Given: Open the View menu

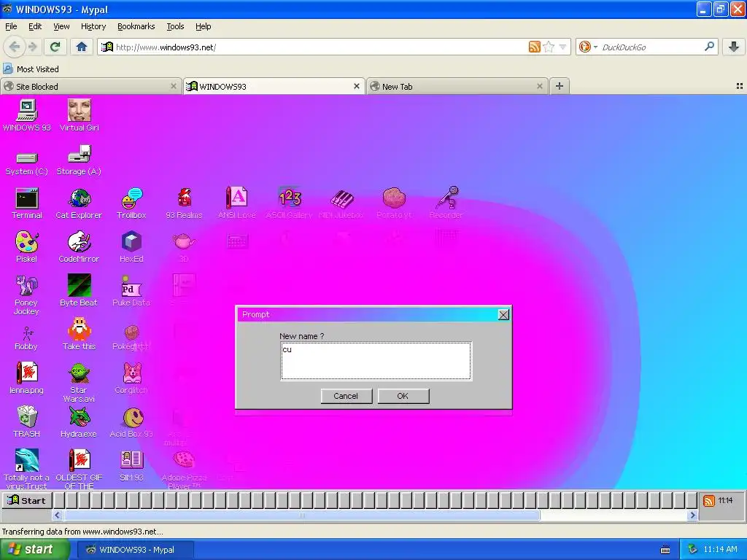Looking at the screenshot, I should click(x=61, y=26).
